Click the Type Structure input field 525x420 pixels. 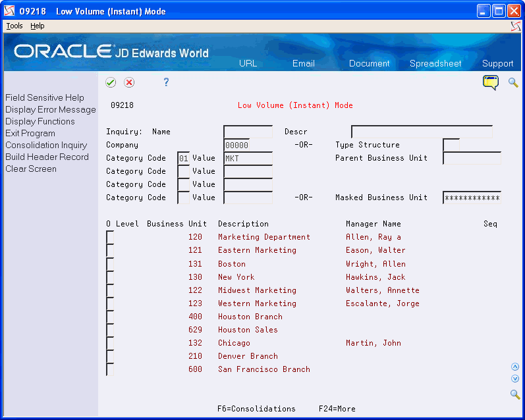coord(451,145)
